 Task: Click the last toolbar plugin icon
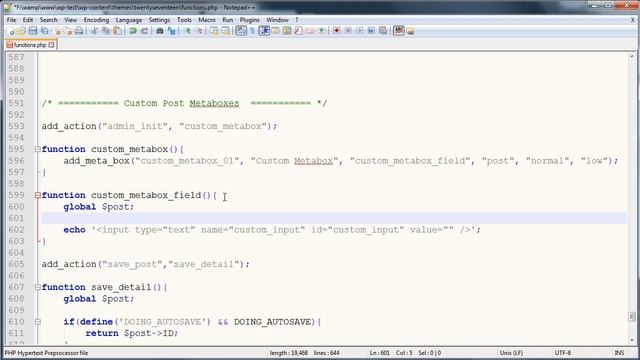coord(410,31)
